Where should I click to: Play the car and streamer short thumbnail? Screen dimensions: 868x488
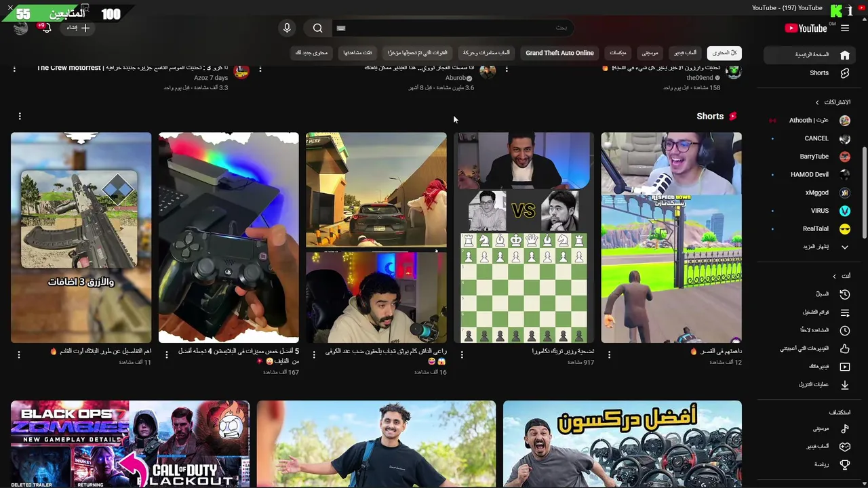(376, 237)
